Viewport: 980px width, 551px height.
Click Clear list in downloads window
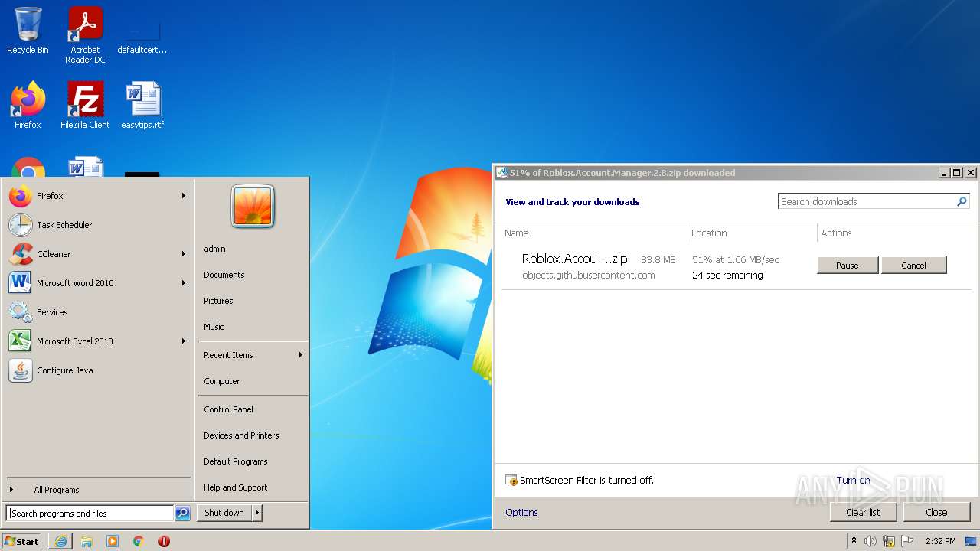coord(863,512)
